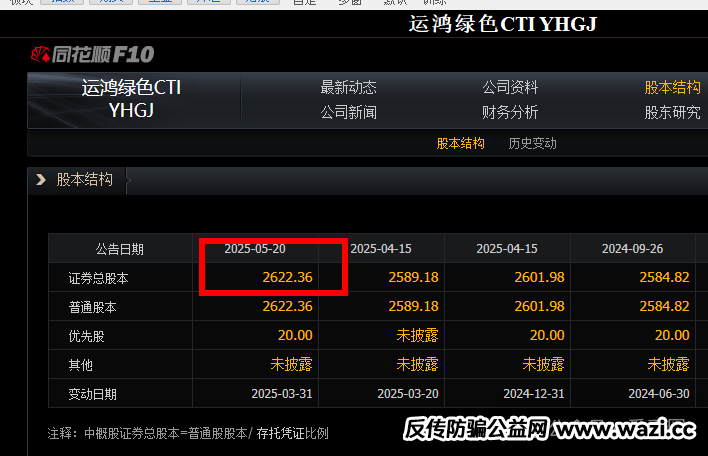Click the 变动日期 value 2024-06-30
Screen dimensions: 708x456
click(x=659, y=394)
